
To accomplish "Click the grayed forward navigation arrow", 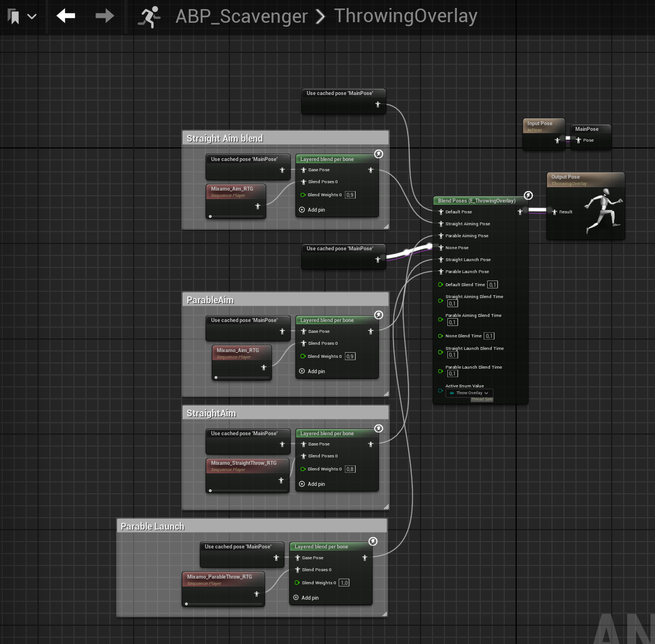I will coord(104,16).
